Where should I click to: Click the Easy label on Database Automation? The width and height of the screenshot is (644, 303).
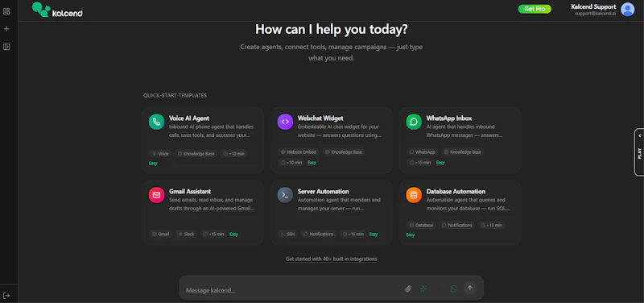point(411,235)
